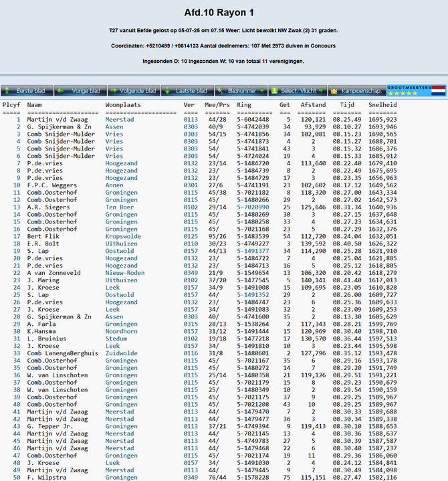Click the right arrow icon before Volgende blad
448x481 pixels.
click(114, 91)
